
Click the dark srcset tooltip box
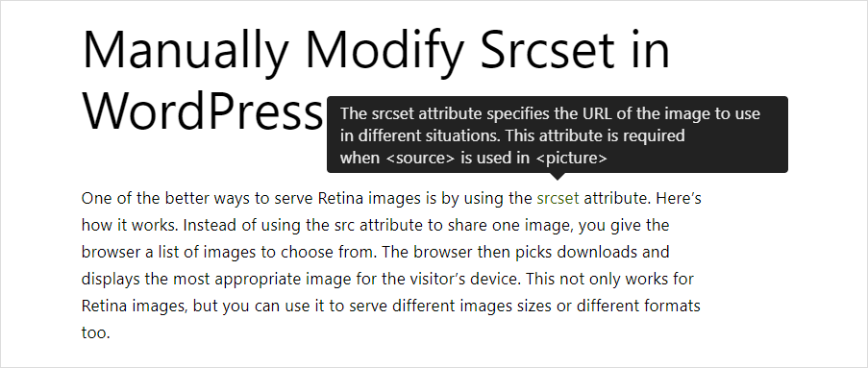[557, 135]
